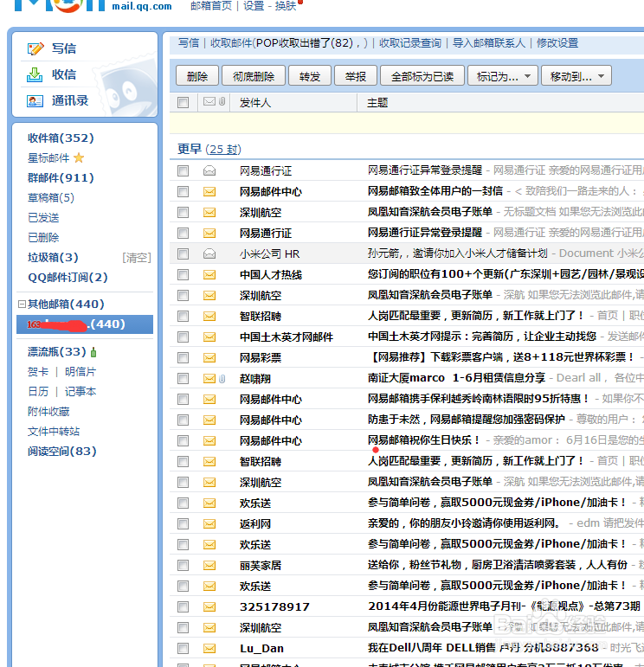
Task: Check the box for 中国人才热线 mail
Action: (183, 275)
